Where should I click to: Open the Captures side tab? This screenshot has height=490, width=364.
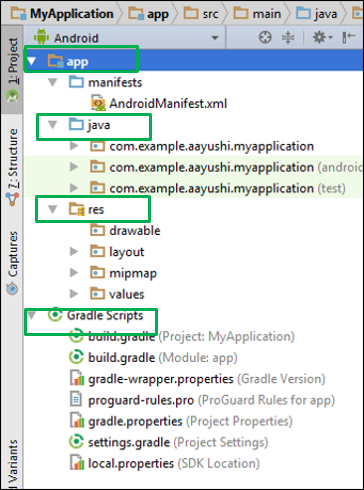12,263
